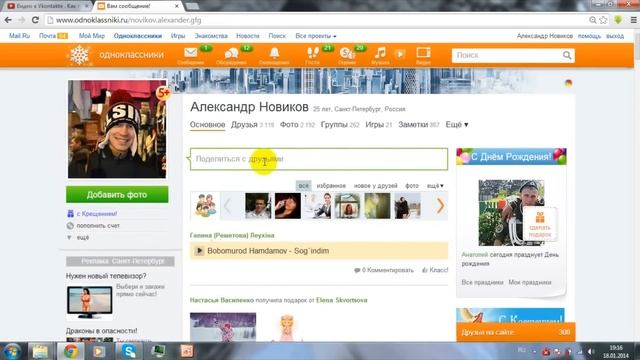Open Chrome menu hamburger icon
The height and width of the screenshot is (360, 640).
coord(633,20)
